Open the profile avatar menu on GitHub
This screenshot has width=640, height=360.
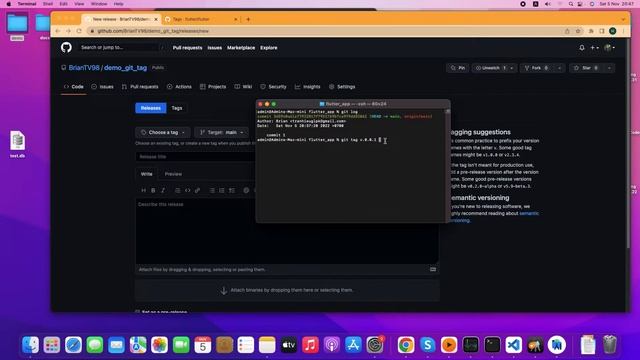609,48
